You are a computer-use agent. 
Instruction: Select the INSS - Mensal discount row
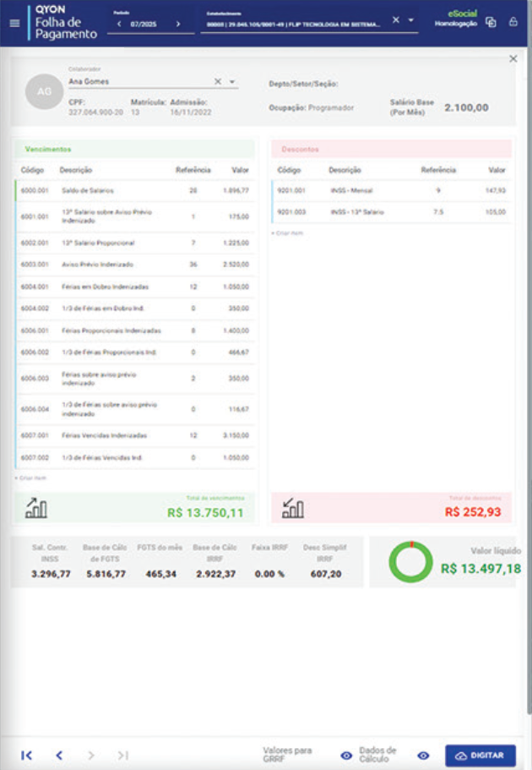(x=391, y=191)
